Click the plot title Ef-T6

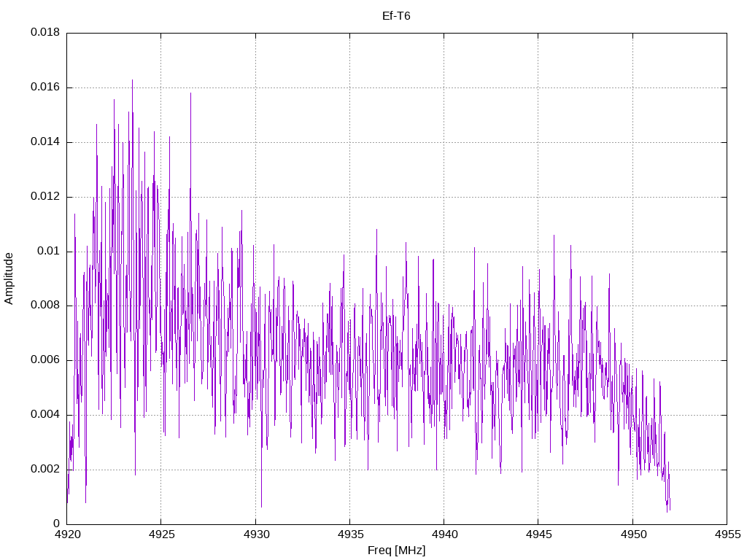(x=396, y=16)
